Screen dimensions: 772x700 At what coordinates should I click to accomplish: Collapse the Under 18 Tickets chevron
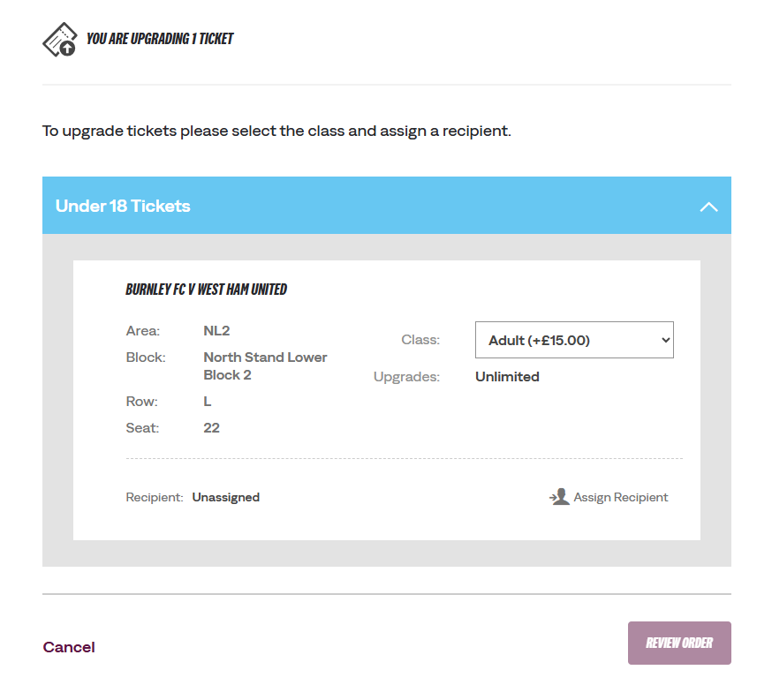tap(708, 207)
